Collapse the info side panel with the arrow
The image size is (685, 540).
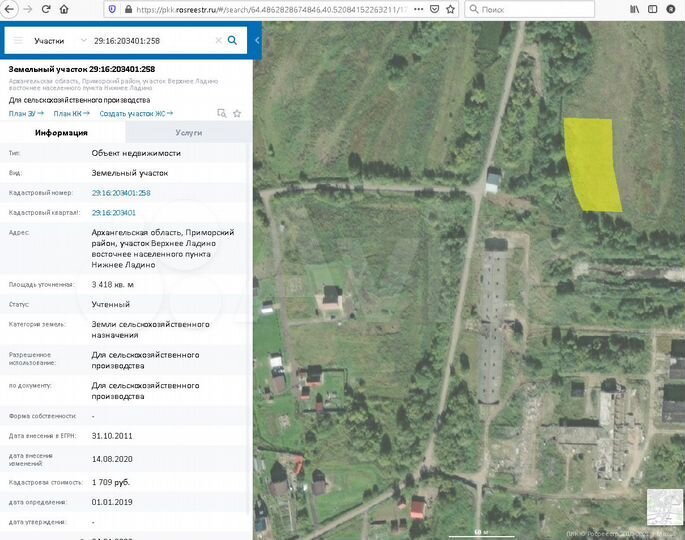(257, 41)
